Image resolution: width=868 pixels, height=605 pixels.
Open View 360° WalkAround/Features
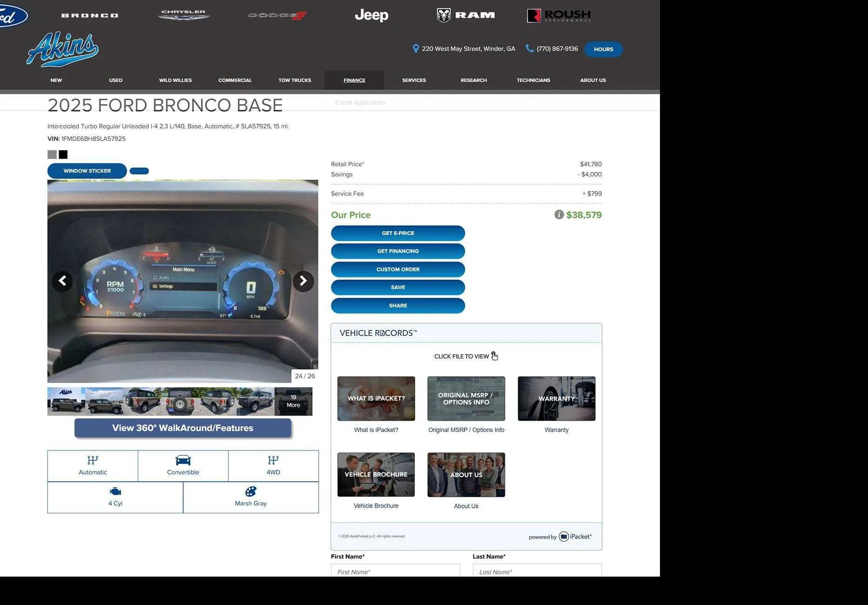pos(183,428)
